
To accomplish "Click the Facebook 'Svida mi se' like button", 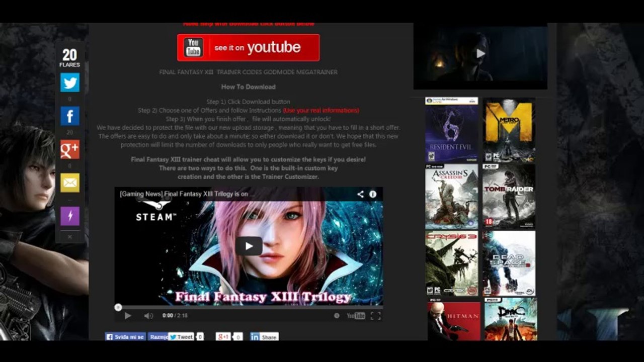I will click(125, 337).
